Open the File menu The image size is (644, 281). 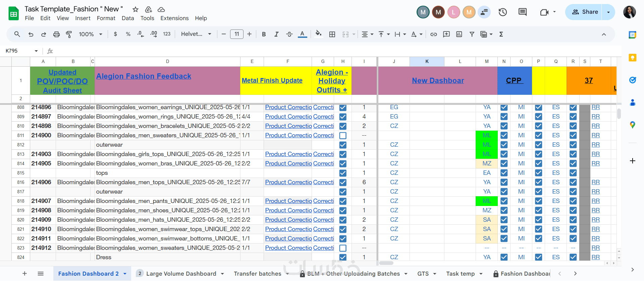30,18
